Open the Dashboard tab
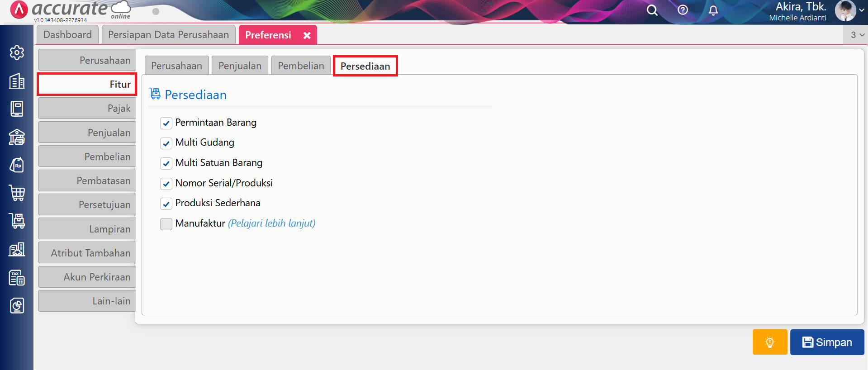 [67, 35]
